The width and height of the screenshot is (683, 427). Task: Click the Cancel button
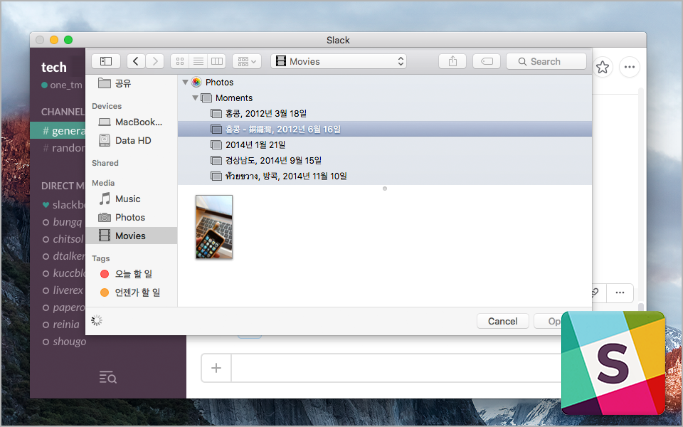tap(503, 321)
